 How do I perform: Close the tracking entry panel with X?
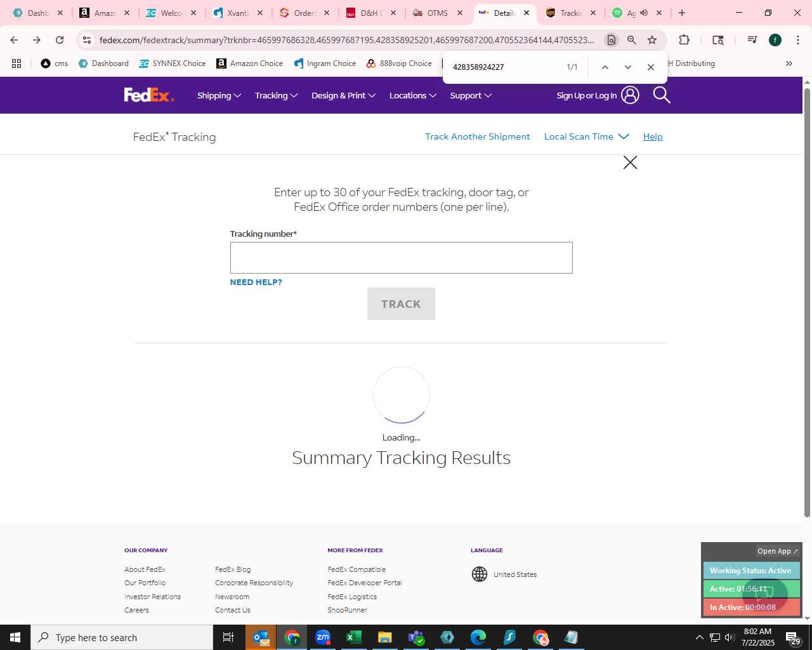point(630,162)
